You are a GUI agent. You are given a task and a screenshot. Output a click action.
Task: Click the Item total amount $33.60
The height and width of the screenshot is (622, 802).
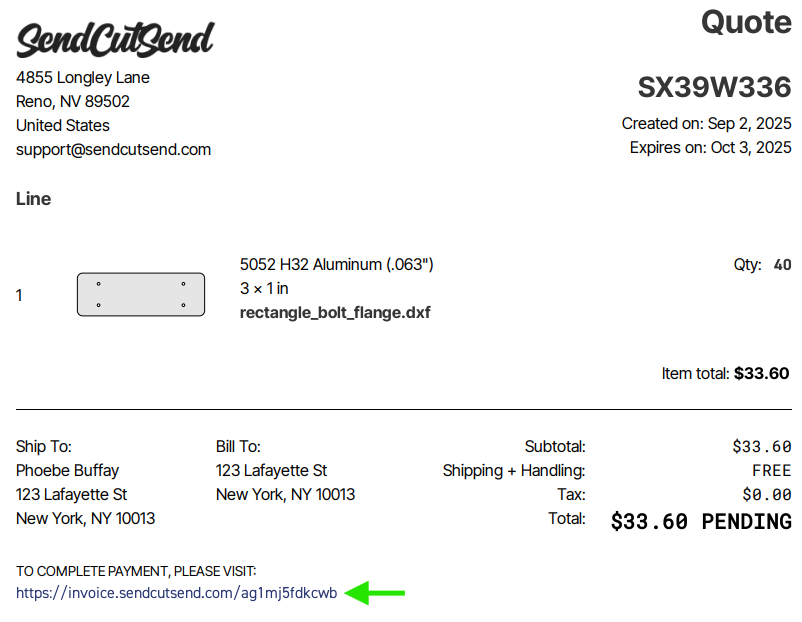click(x=761, y=374)
